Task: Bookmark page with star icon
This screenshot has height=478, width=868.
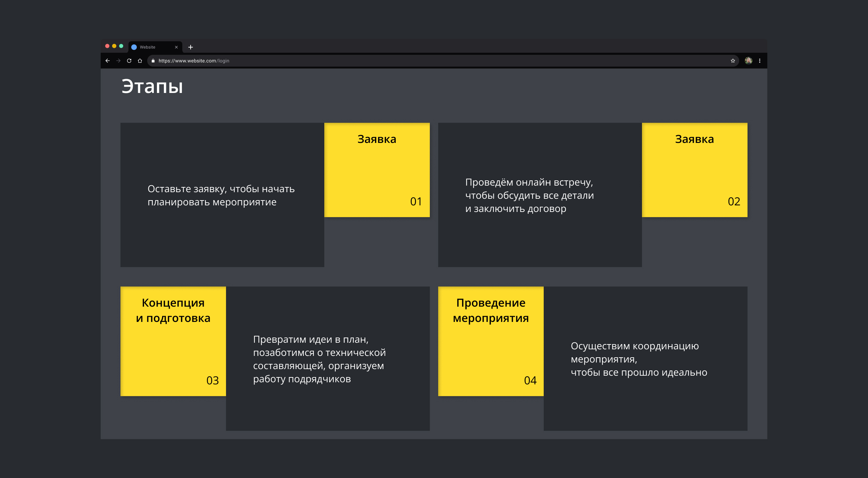Action: (x=733, y=61)
